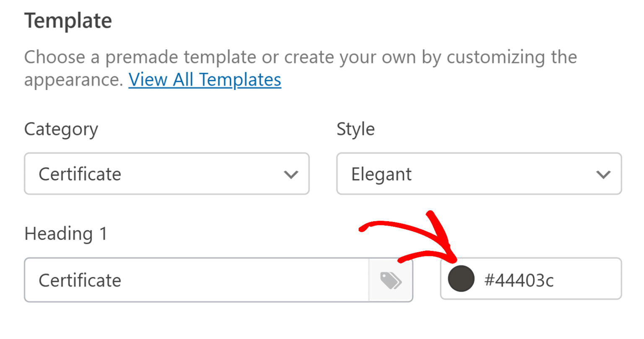
Task: Click the Style dropdown chevron arrow
Action: (603, 174)
